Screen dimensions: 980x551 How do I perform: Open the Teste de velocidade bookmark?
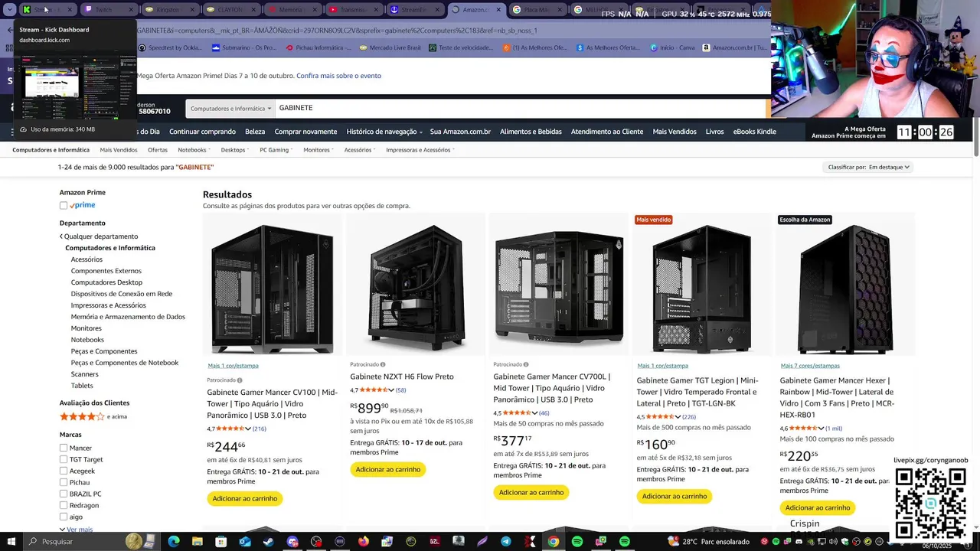[x=461, y=47]
